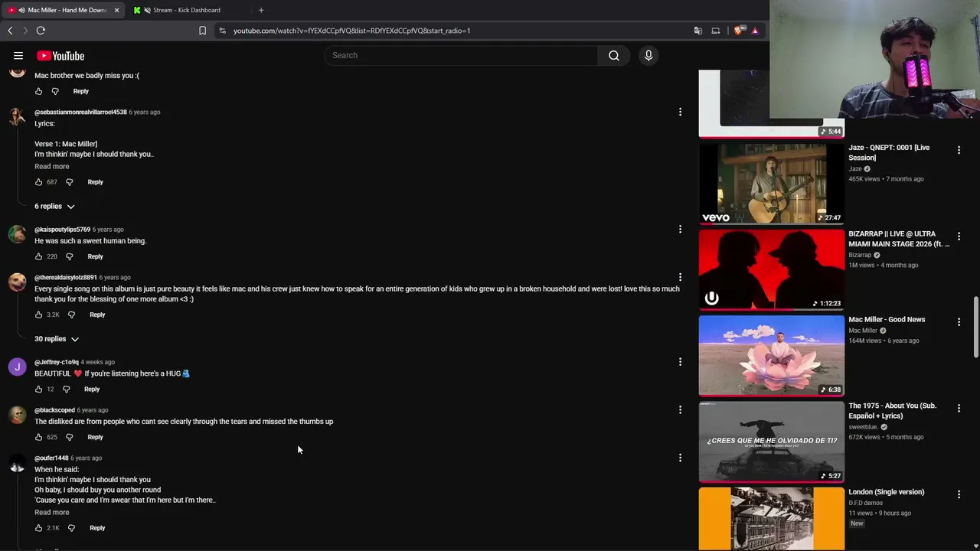Open options menu for @therealdaisylolz8891's comment
The height and width of the screenshot is (551, 980).
pos(680,277)
